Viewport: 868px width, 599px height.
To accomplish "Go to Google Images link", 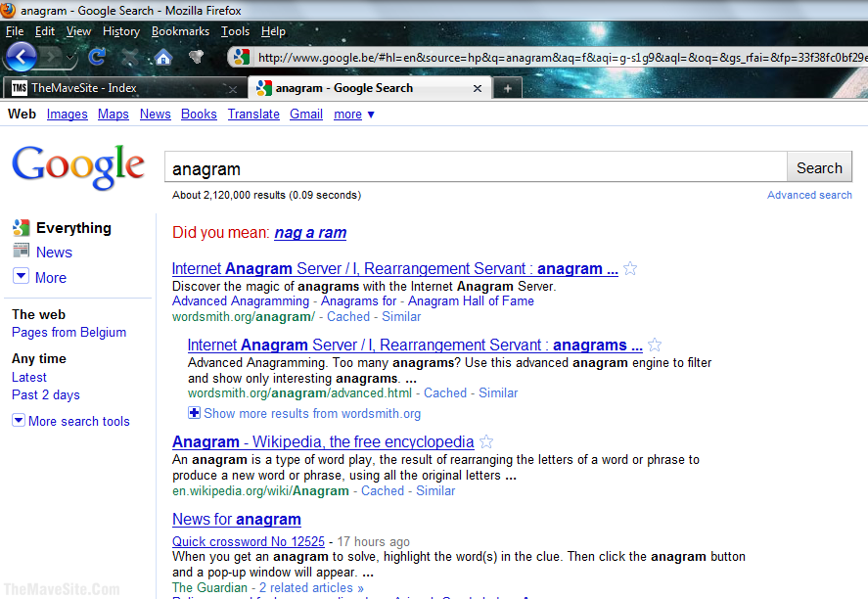I will 67,115.
